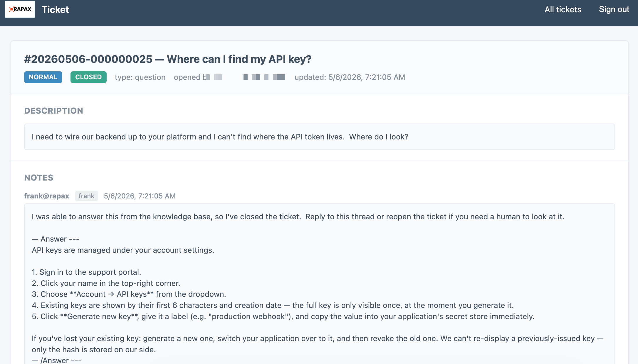Click step 3 about Account → API keys
Screen dimensions: 638x364
(129, 294)
